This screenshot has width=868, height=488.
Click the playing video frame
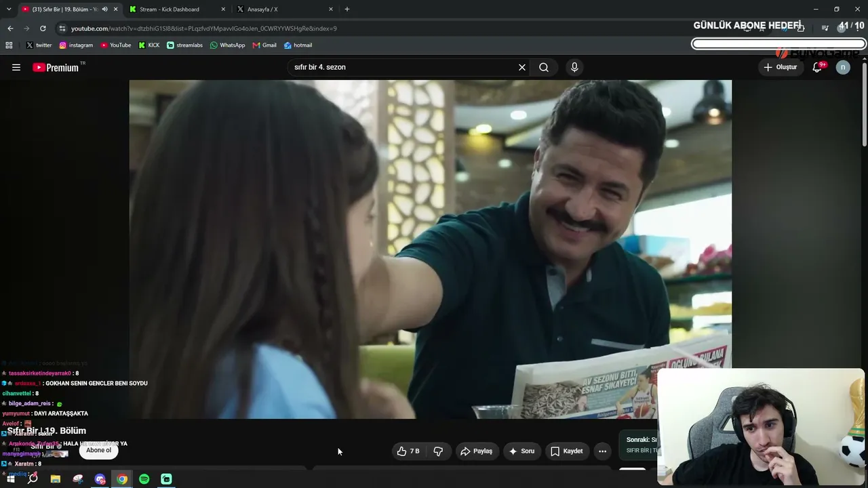tap(430, 249)
